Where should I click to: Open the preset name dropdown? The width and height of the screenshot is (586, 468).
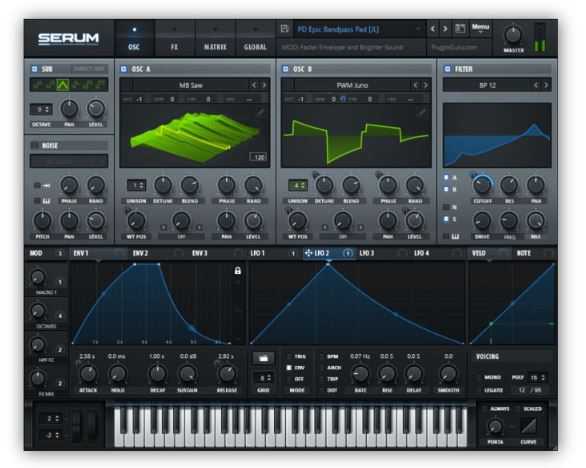(359, 29)
